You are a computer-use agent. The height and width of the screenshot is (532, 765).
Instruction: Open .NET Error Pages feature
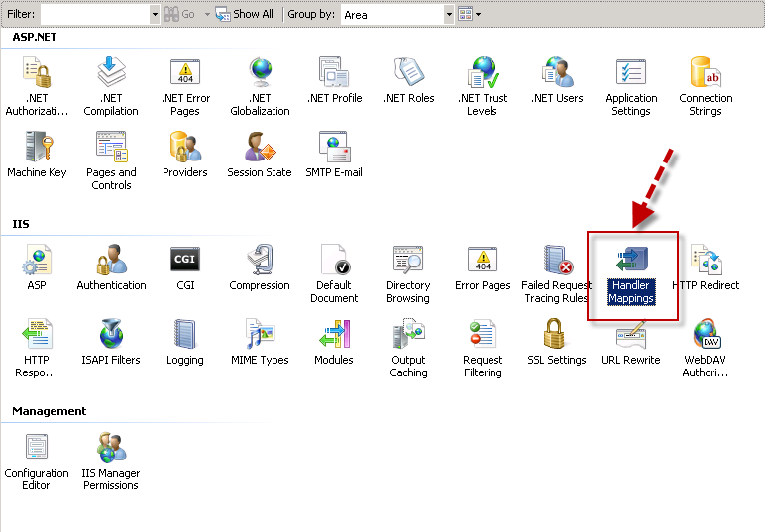tap(185, 86)
